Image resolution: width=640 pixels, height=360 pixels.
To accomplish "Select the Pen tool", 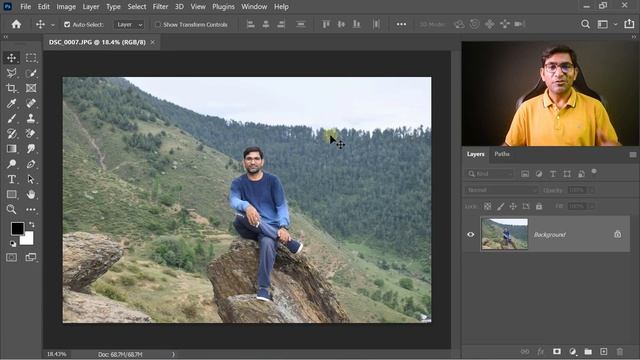I will point(31,164).
